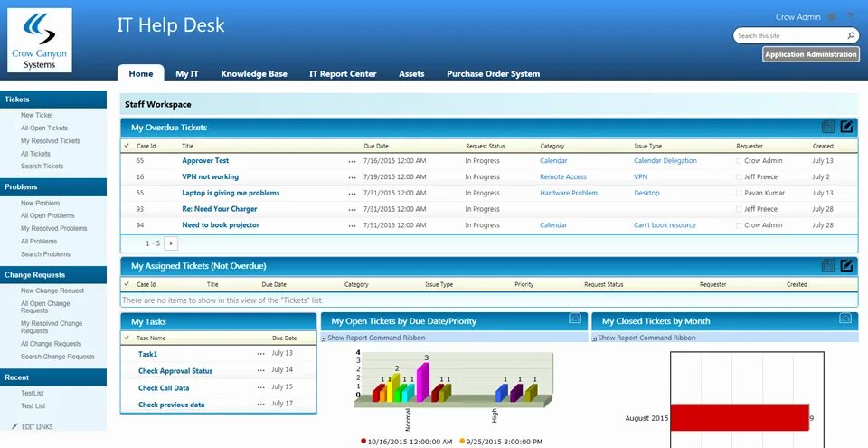Open TestList under Recent
868x448 pixels.
coord(33,393)
